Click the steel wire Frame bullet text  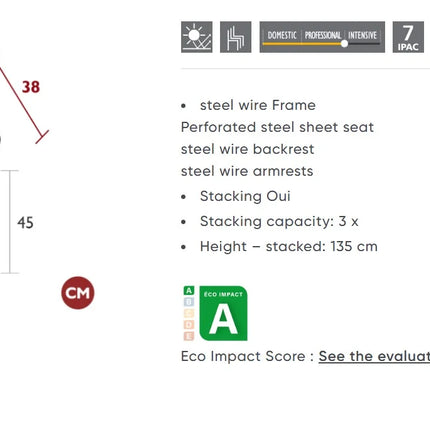258,105
